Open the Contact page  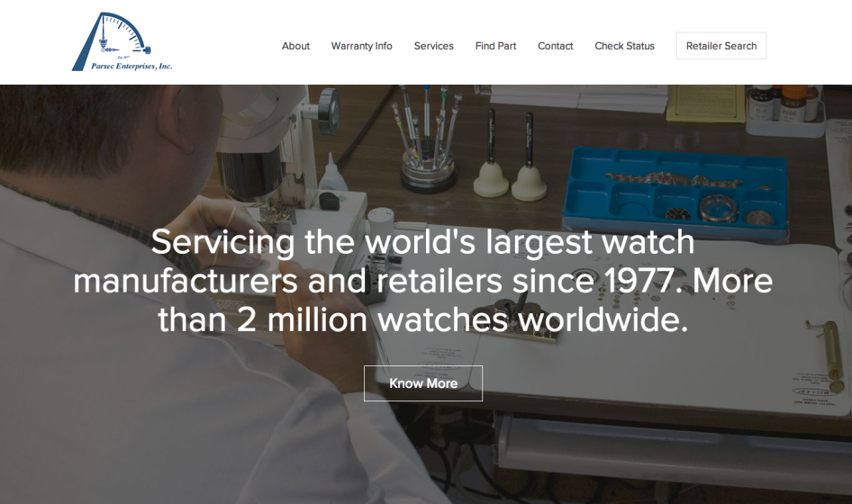556,46
